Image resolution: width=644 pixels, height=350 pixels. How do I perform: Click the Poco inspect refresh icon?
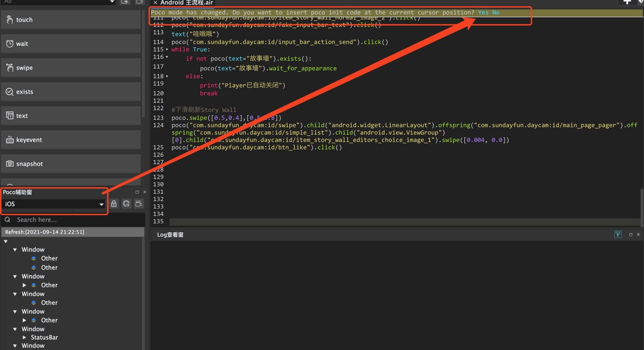point(126,204)
